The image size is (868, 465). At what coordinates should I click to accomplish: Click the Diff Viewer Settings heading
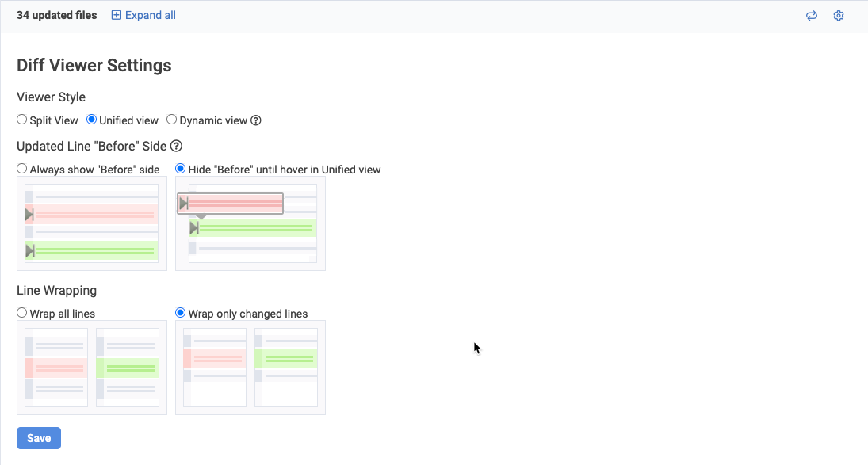94,66
